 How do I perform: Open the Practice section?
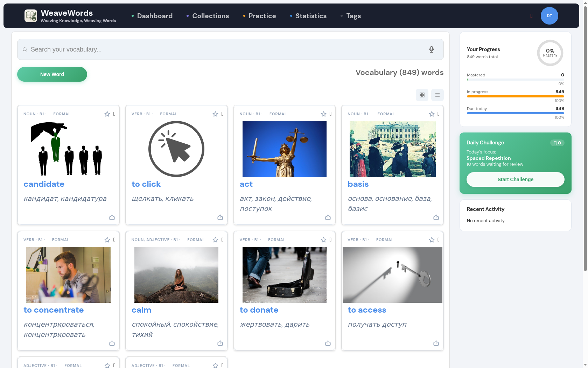point(259,16)
